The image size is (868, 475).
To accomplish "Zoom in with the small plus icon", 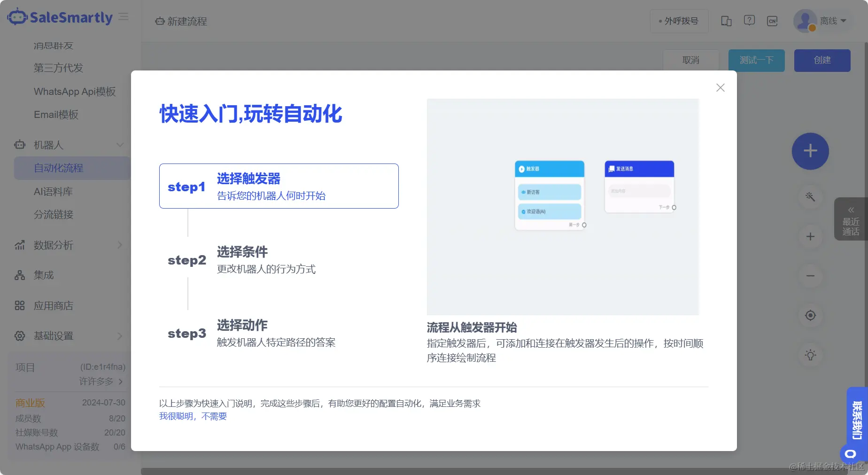I will [810, 236].
